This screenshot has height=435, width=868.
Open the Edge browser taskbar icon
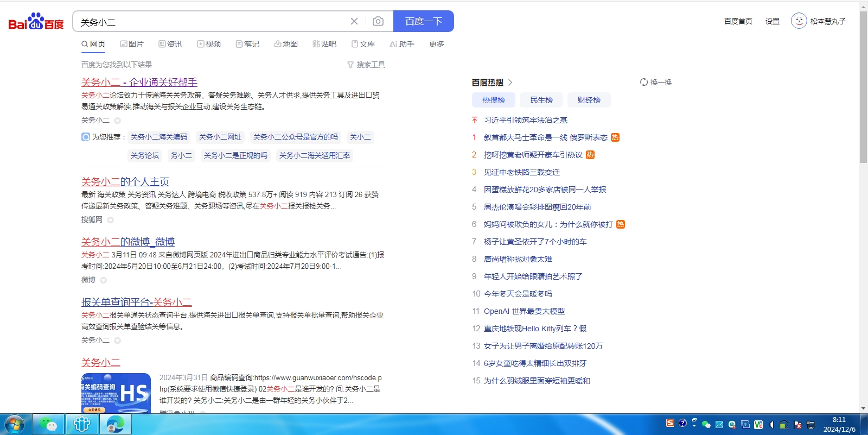pos(114,425)
